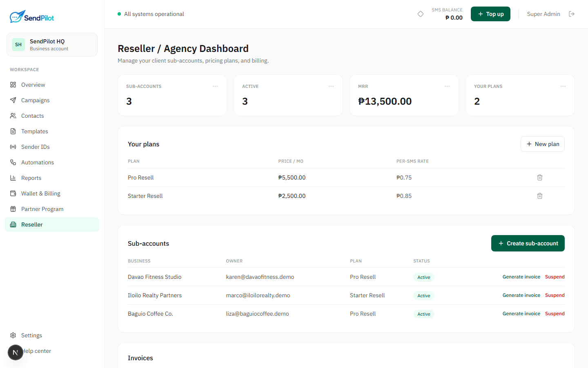Generate invoice for Davao Fitness Studio
The image size is (588, 368).
click(521, 277)
